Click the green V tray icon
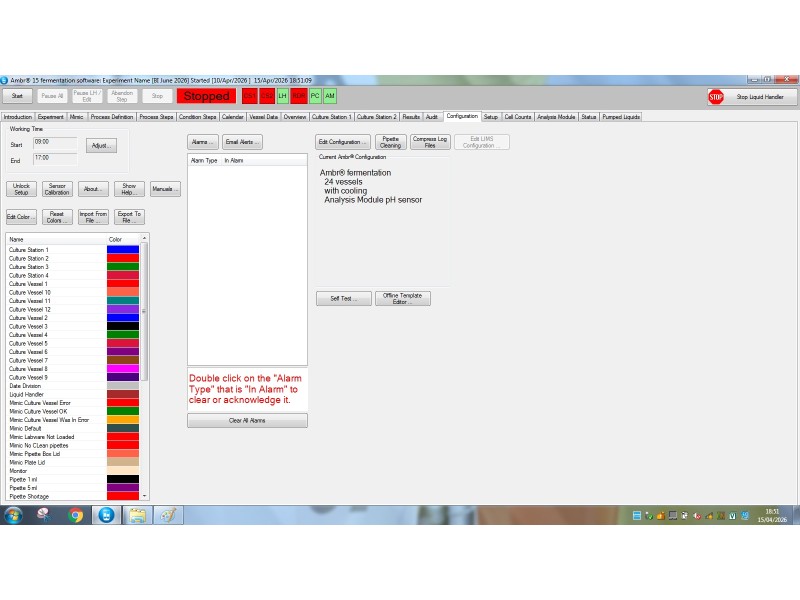This screenshot has height=600, width=800. (x=733, y=516)
